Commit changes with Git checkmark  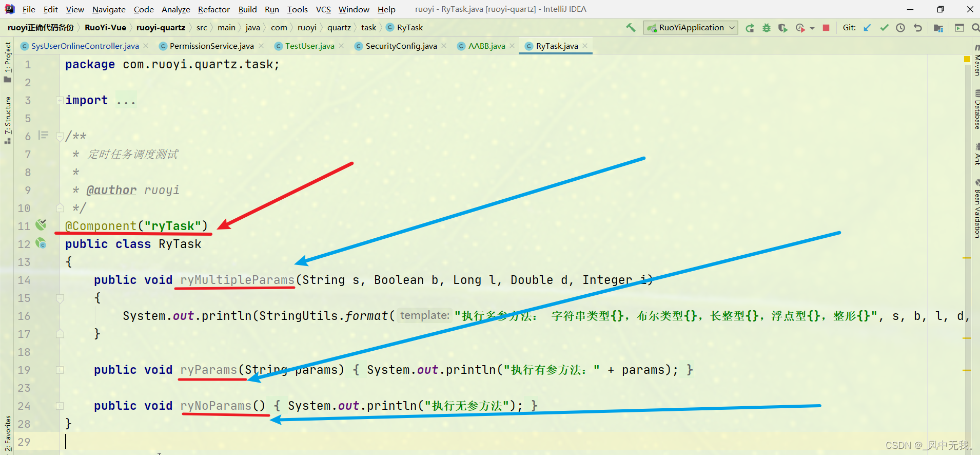pyautogui.click(x=884, y=28)
